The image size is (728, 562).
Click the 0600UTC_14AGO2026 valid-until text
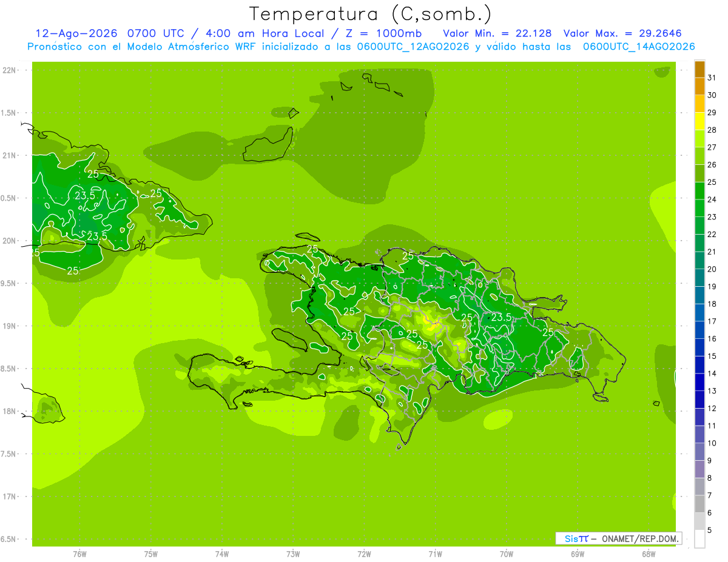click(x=639, y=47)
